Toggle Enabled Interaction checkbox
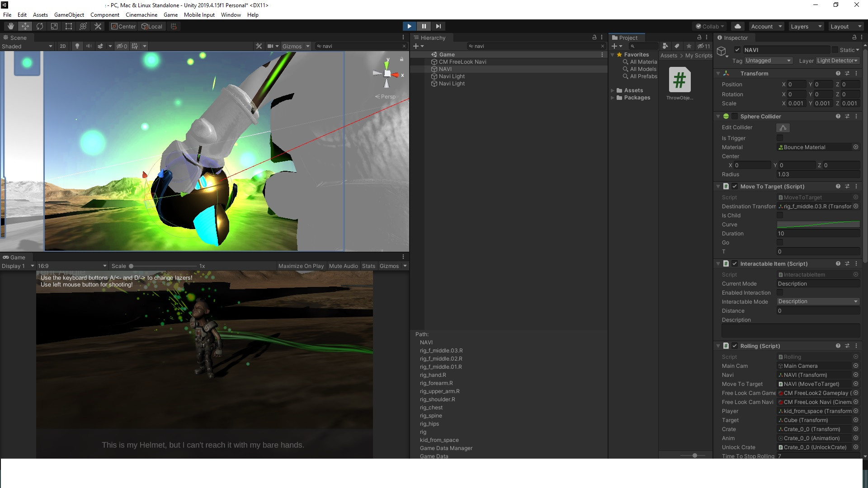 pos(780,293)
